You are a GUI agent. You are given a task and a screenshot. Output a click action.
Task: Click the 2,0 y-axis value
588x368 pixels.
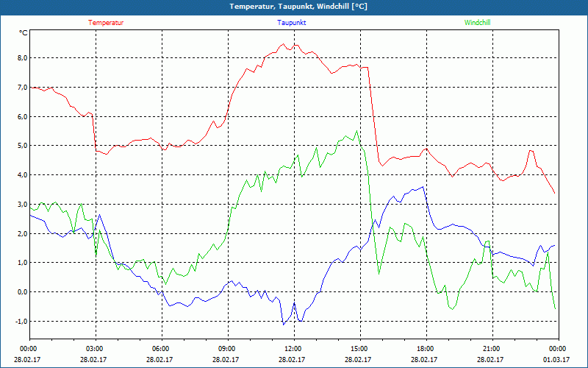(x=23, y=233)
